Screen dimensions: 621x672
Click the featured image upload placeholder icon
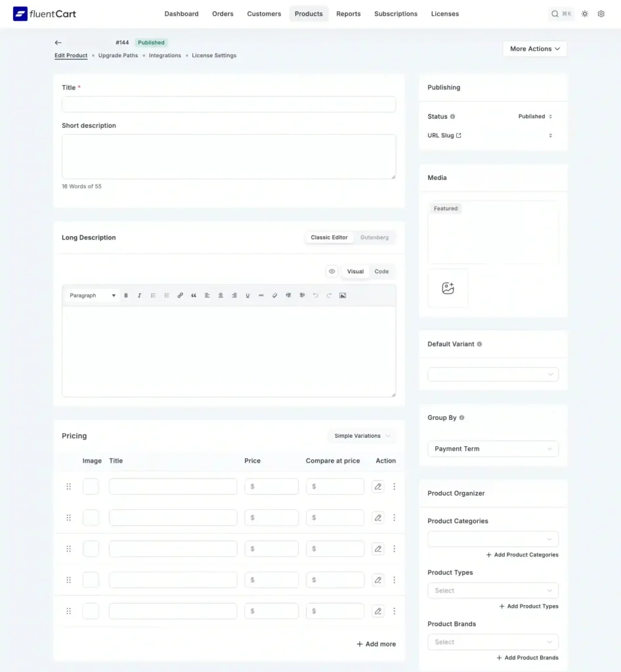pos(448,287)
